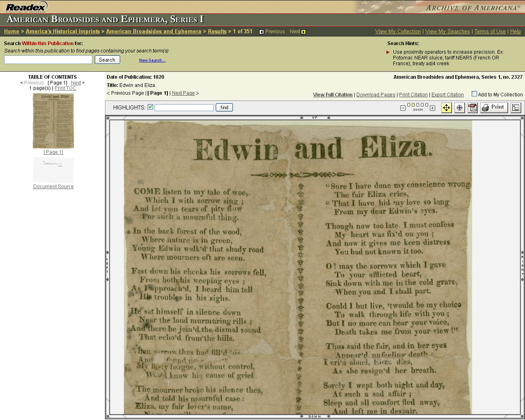Screen dimensions: 525x420
Task: Open Terms of Use link
Action: point(490,32)
